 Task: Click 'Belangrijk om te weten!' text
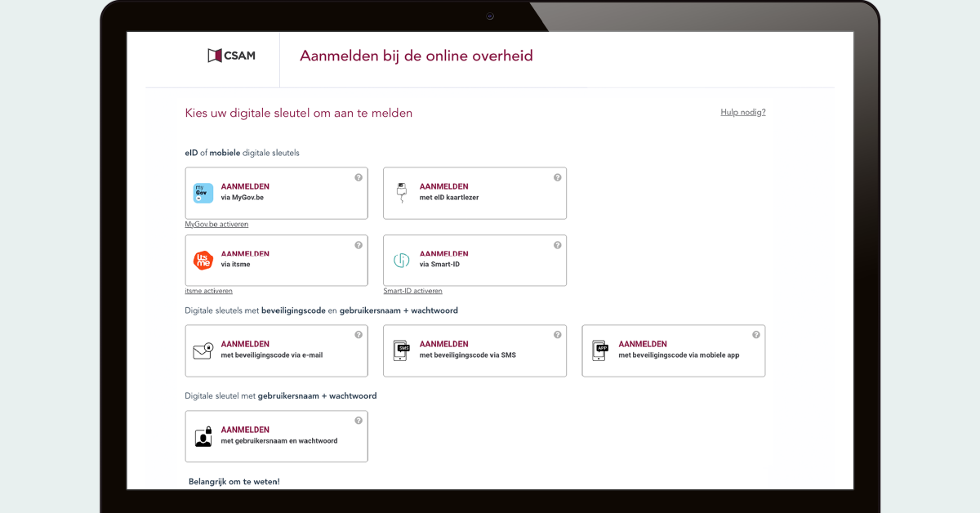pos(234,482)
